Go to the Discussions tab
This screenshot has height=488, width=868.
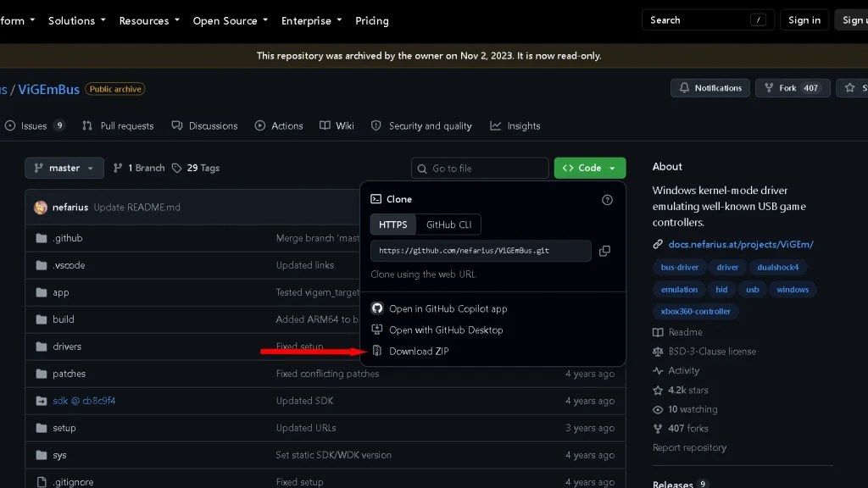click(205, 125)
